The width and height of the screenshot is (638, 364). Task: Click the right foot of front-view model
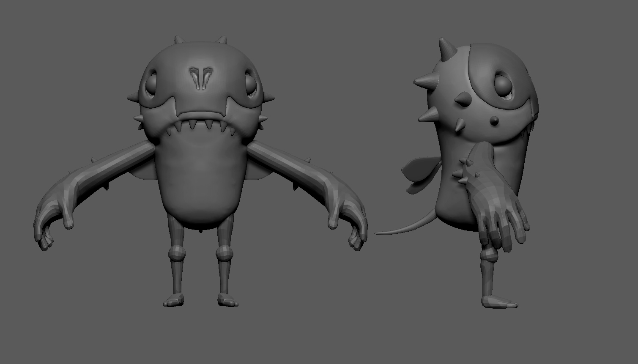pyautogui.click(x=227, y=300)
